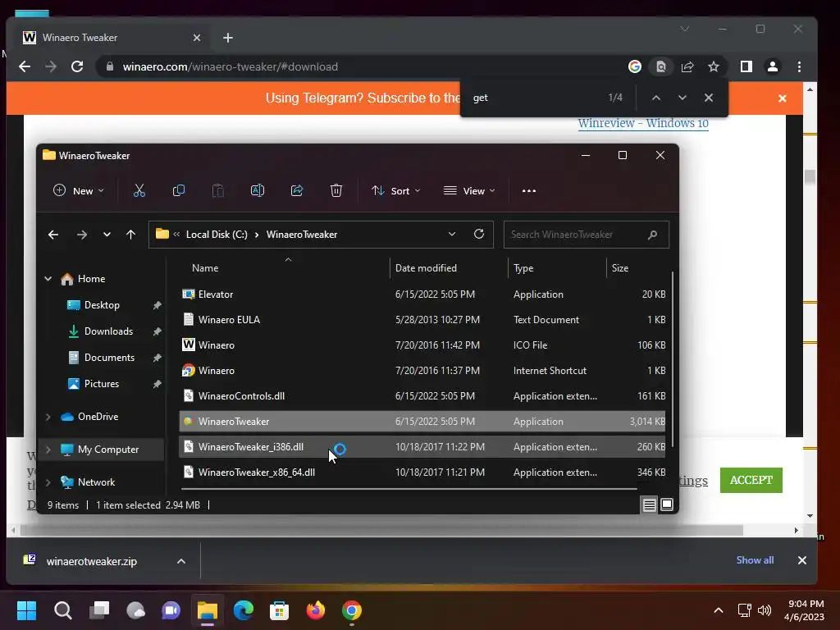Go to previous find-in-page match

pos(655,98)
